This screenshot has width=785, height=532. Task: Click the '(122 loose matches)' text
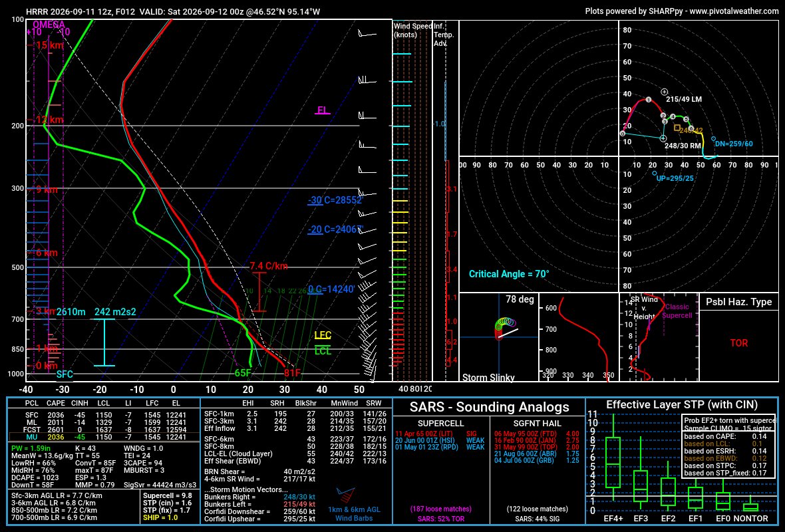point(537,509)
